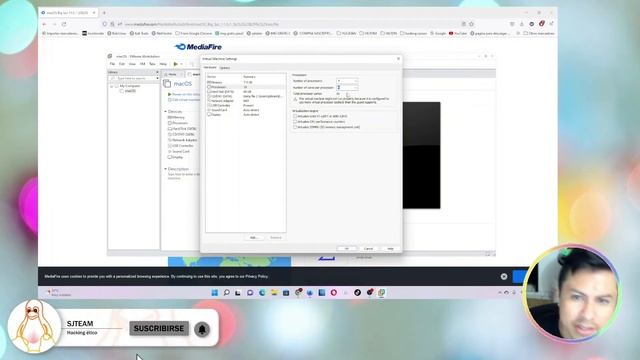640x360 pixels.
Task: Open the Help menu in VMware
Action: [x=163, y=64]
